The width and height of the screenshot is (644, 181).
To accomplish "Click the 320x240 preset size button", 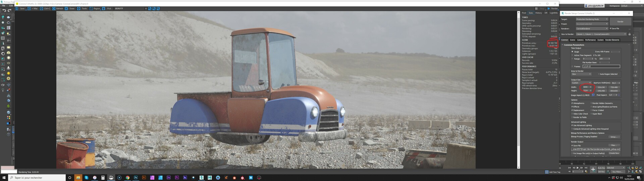I will point(601,87).
